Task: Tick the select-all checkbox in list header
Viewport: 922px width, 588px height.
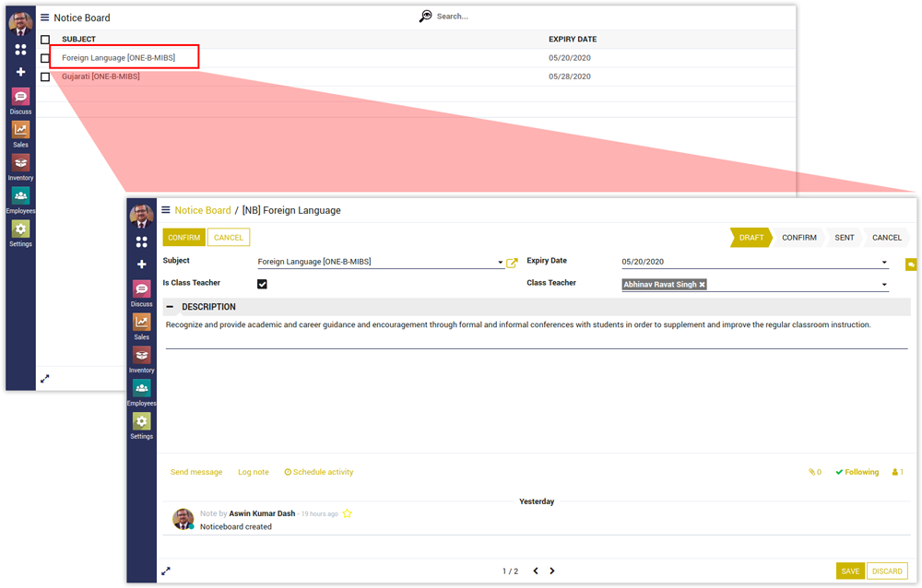Action: pos(45,40)
